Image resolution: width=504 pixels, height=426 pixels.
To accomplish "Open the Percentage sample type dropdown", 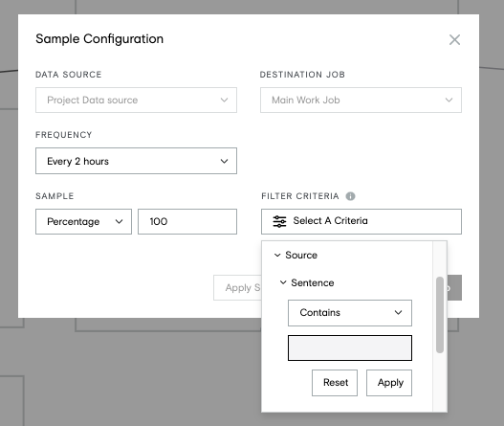I will point(83,222).
